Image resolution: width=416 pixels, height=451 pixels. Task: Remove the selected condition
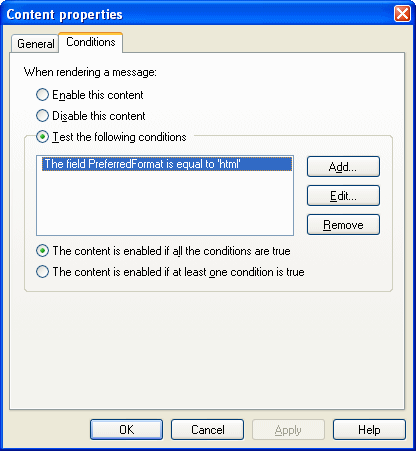(x=343, y=225)
